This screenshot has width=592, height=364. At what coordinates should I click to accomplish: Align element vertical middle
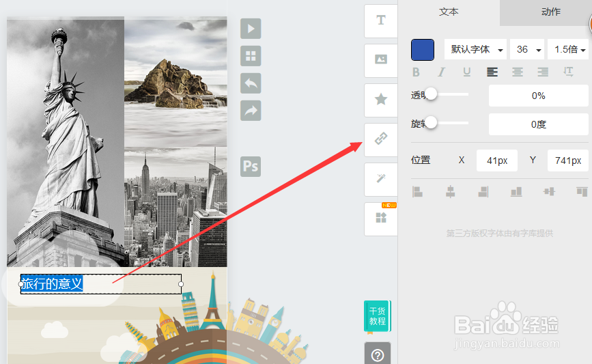coord(549,192)
